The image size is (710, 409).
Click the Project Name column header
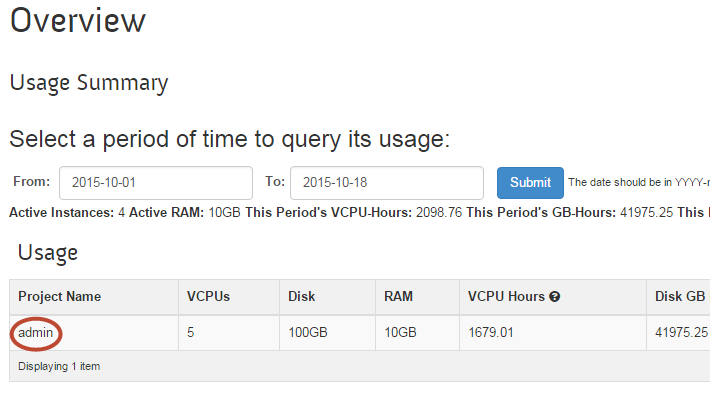click(x=59, y=297)
